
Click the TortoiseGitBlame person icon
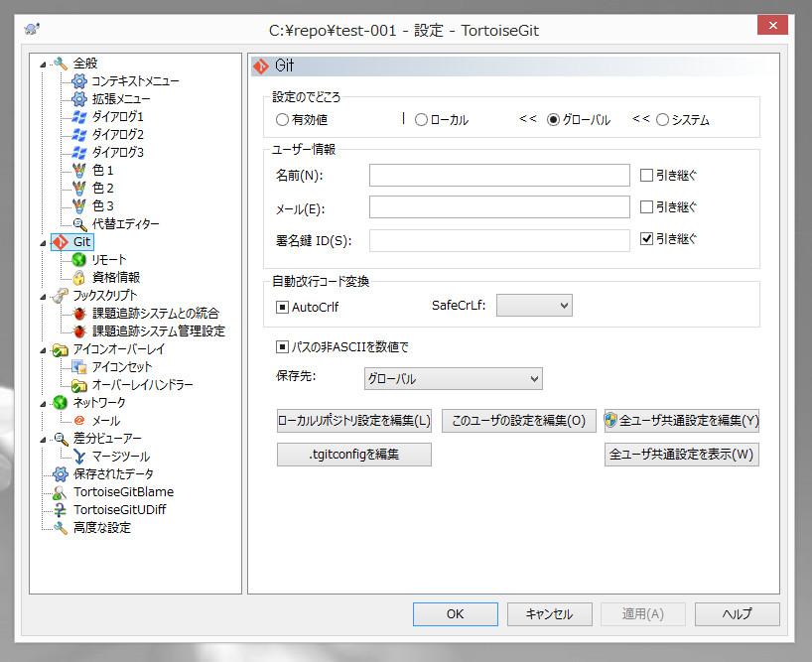(x=61, y=492)
